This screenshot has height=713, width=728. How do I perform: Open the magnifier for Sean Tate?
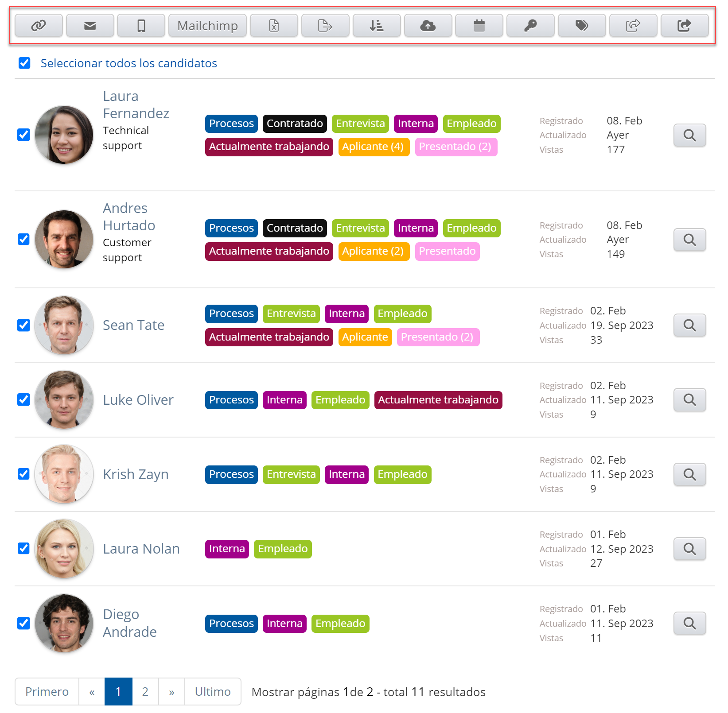tap(689, 325)
